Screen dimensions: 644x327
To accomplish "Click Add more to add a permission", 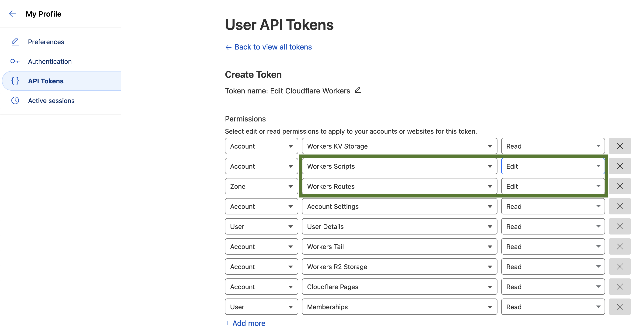I will point(245,323).
